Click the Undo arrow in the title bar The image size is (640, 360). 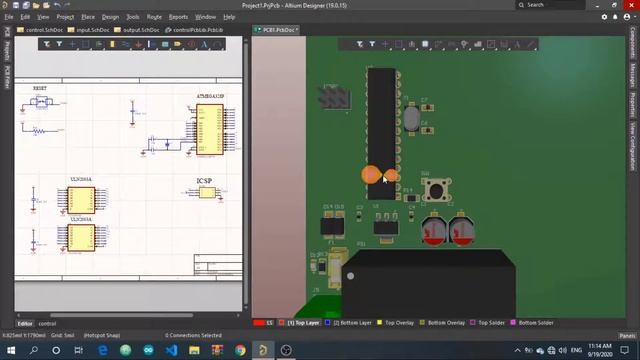point(57,5)
